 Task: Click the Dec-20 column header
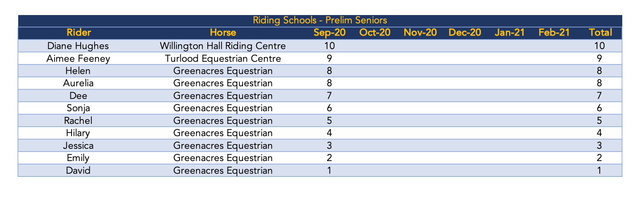coord(465,32)
